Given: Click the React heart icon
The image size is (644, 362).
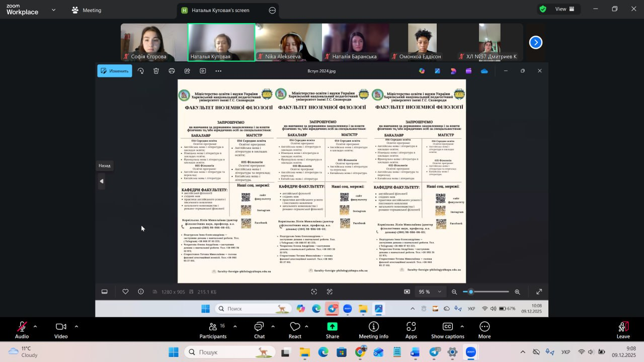Looking at the screenshot, I should (295, 327).
